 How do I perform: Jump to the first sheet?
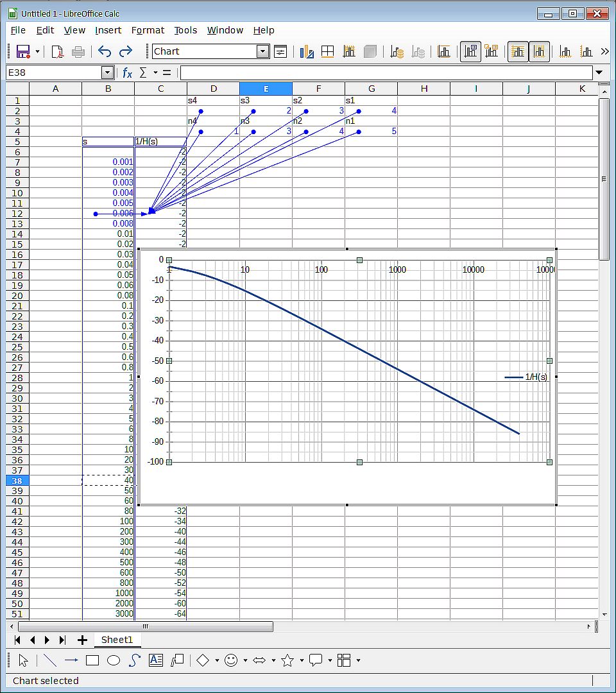17,640
